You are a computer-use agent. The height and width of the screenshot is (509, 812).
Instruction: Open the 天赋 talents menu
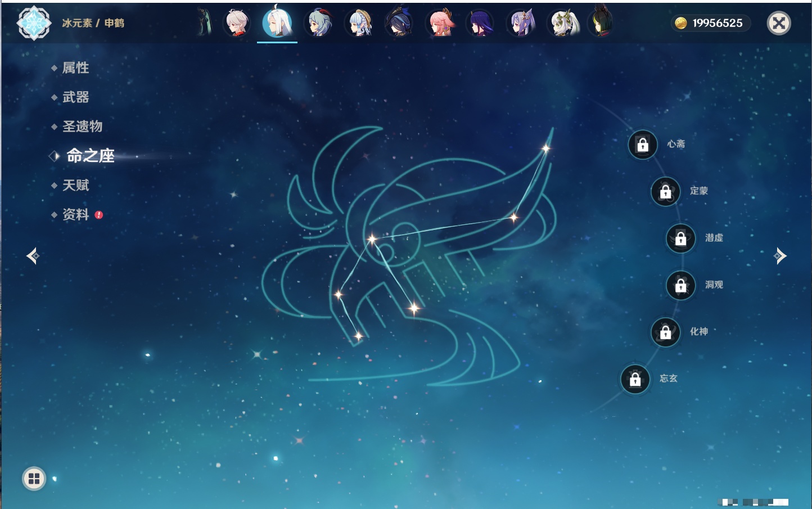coord(75,185)
